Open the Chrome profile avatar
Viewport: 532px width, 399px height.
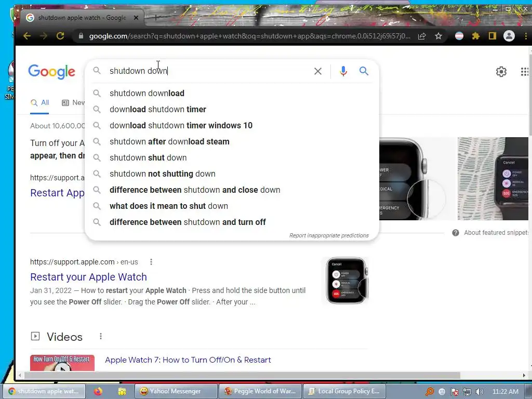pos(509,36)
